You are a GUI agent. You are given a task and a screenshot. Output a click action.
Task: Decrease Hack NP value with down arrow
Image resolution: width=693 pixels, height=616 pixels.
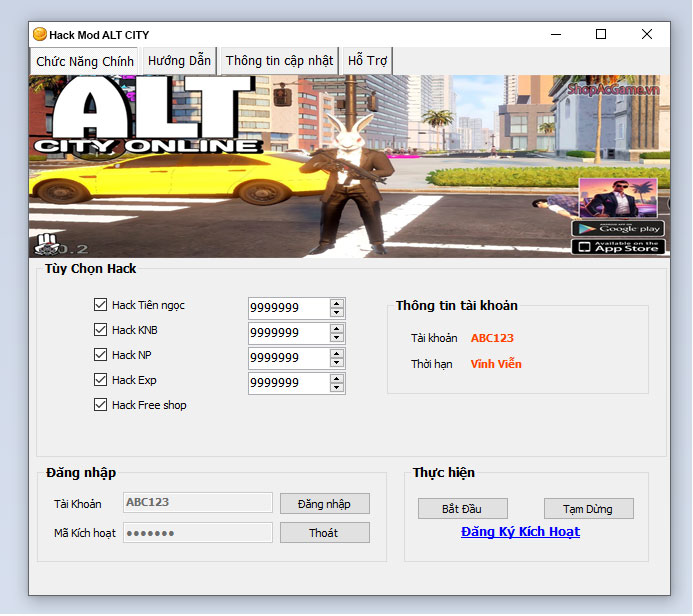point(337,362)
